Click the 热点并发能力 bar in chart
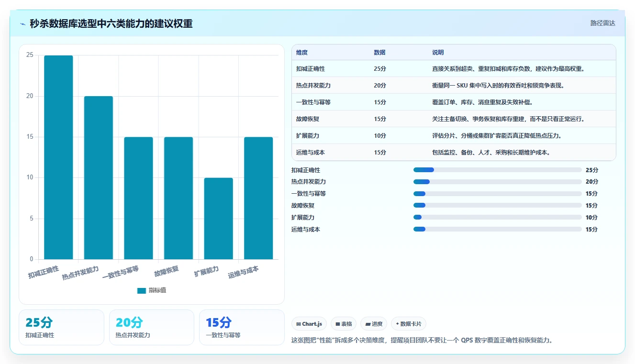 99,178
